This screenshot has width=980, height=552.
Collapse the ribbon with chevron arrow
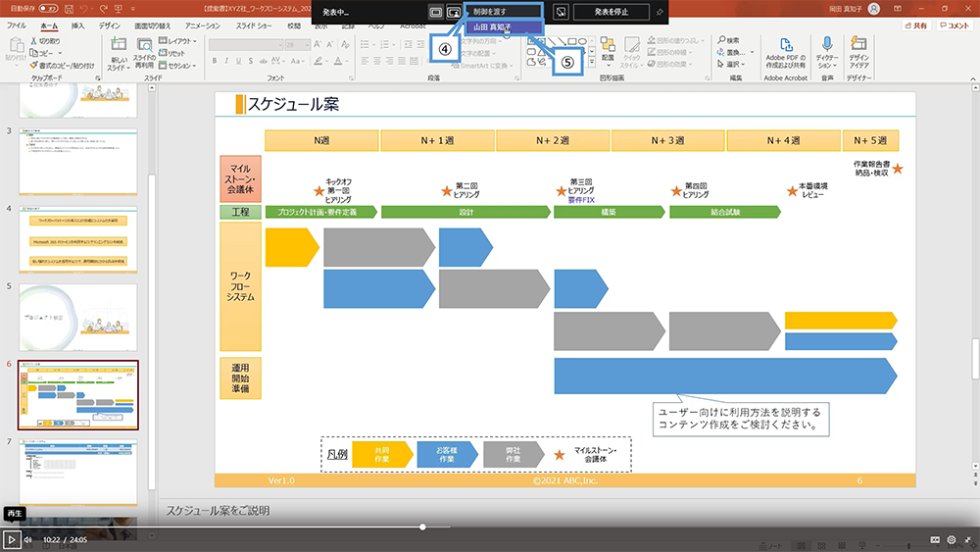pos(972,78)
